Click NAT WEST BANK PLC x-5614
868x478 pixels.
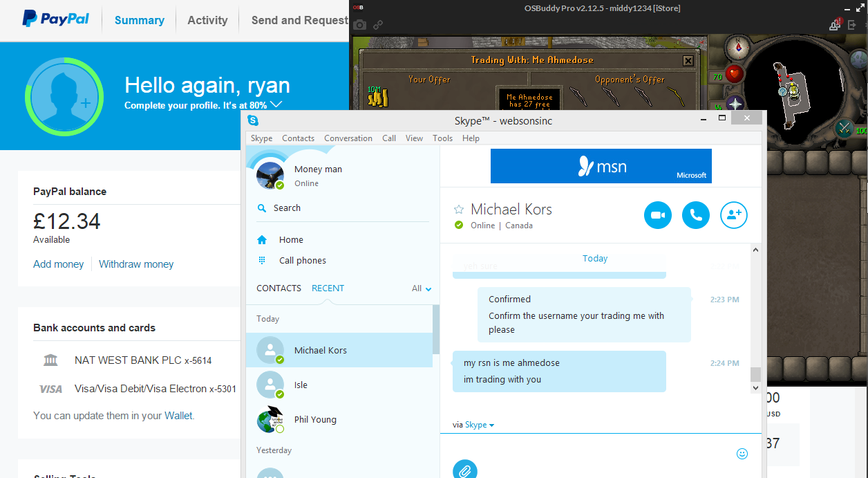(143, 360)
